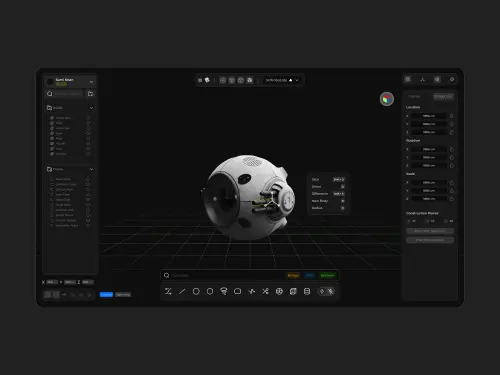
Task: Toggle visibility of first item in lower list
Action: pyautogui.click(x=88, y=179)
